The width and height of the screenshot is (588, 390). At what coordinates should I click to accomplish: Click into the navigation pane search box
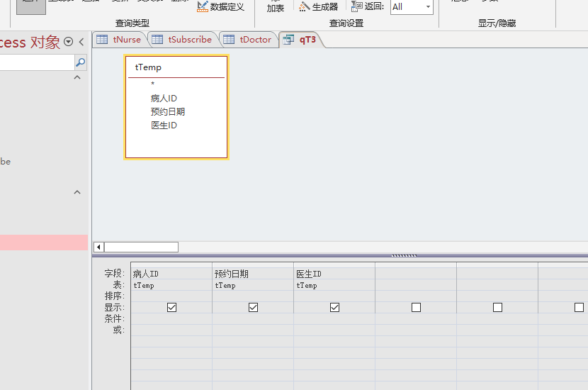(x=37, y=62)
